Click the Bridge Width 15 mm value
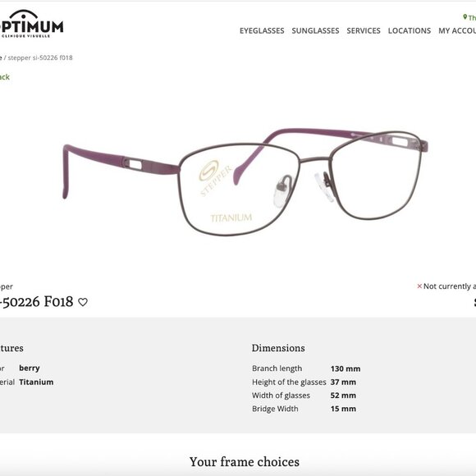The height and width of the screenshot is (476, 476). coord(343,409)
